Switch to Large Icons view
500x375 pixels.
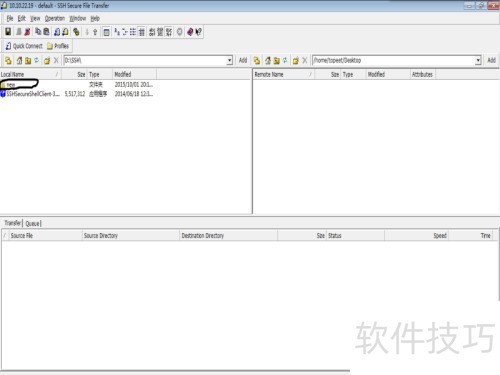[x=117, y=32]
